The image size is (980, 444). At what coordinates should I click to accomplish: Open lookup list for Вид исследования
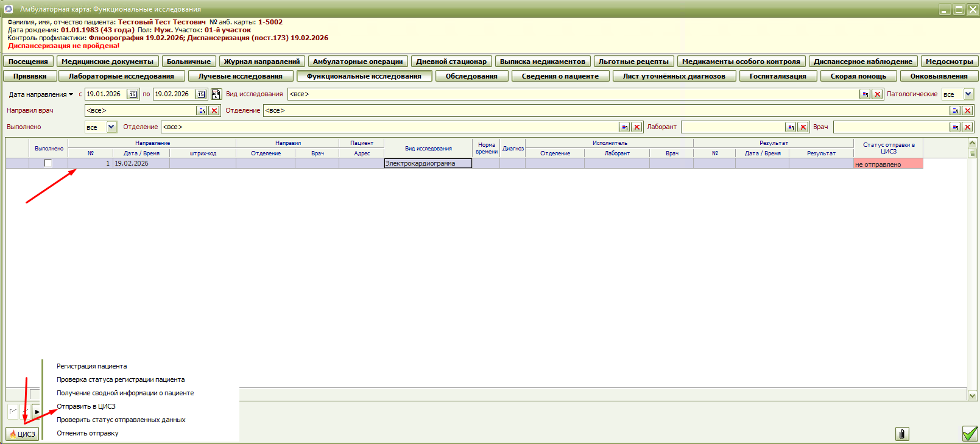pyautogui.click(x=865, y=94)
